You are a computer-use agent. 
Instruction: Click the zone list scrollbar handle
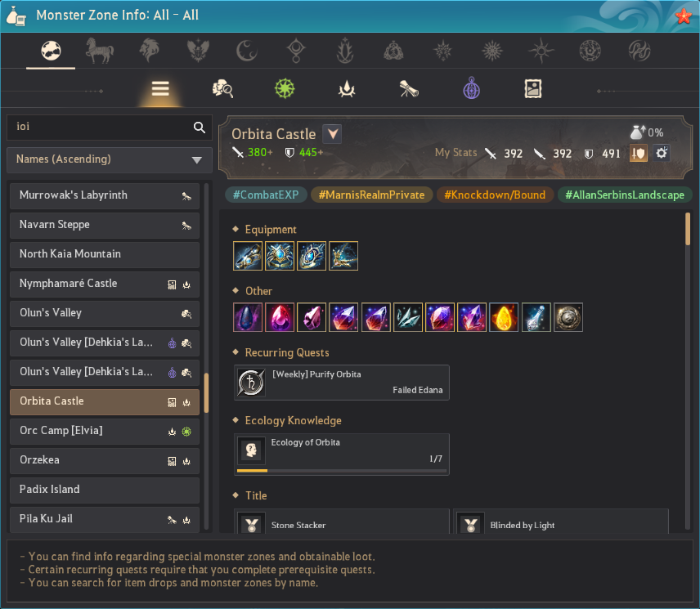pos(206,392)
